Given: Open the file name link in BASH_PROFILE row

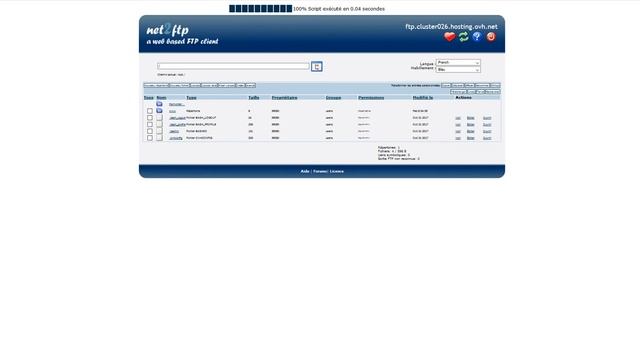Looking at the screenshot, I should pos(177,124).
